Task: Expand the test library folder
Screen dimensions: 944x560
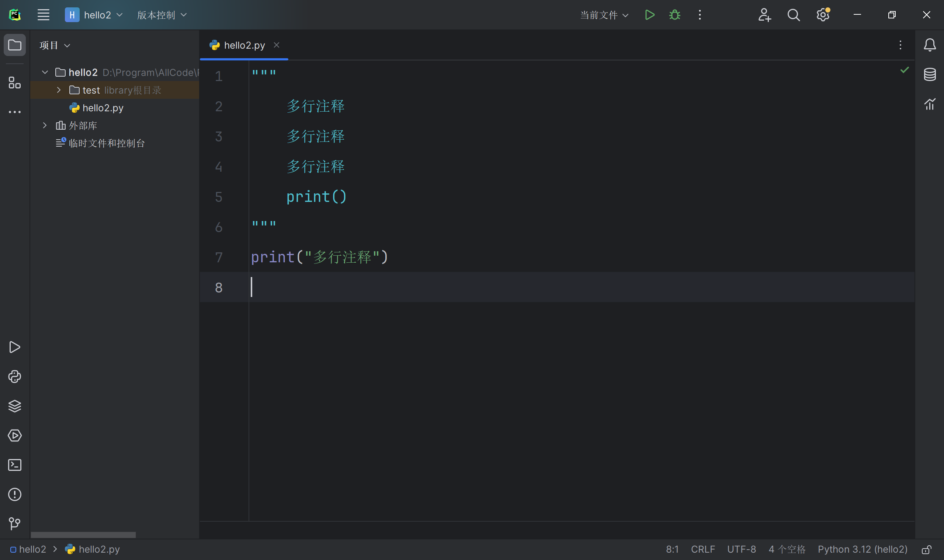Action: pyautogui.click(x=59, y=90)
